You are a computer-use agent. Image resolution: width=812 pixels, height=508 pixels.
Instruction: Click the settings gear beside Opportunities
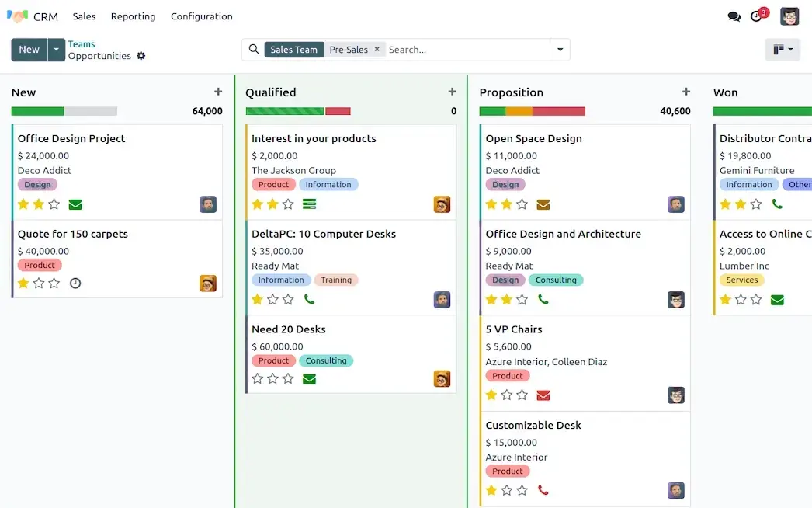141,56
